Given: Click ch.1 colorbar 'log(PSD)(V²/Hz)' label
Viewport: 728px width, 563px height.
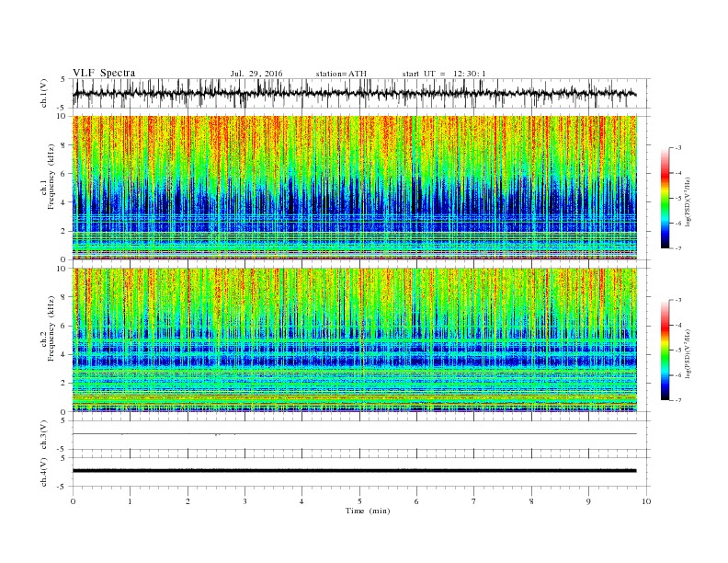Looking at the screenshot, I should coord(688,202).
